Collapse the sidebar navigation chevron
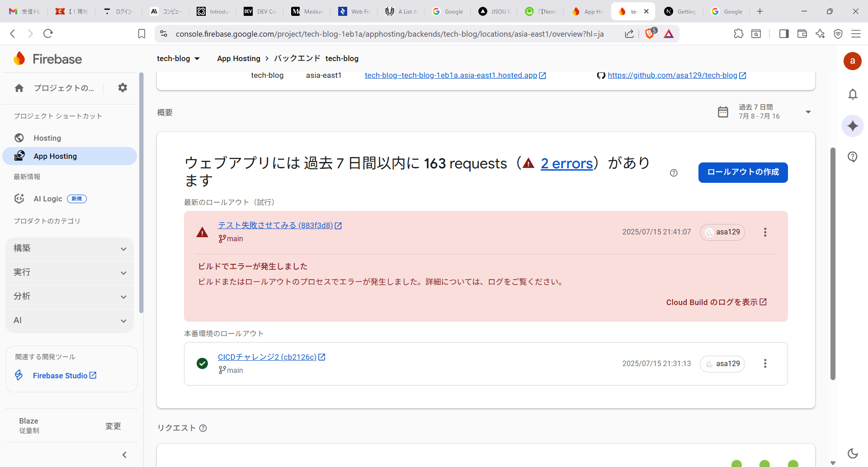The height and width of the screenshot is (467, 868). point(124,455)
